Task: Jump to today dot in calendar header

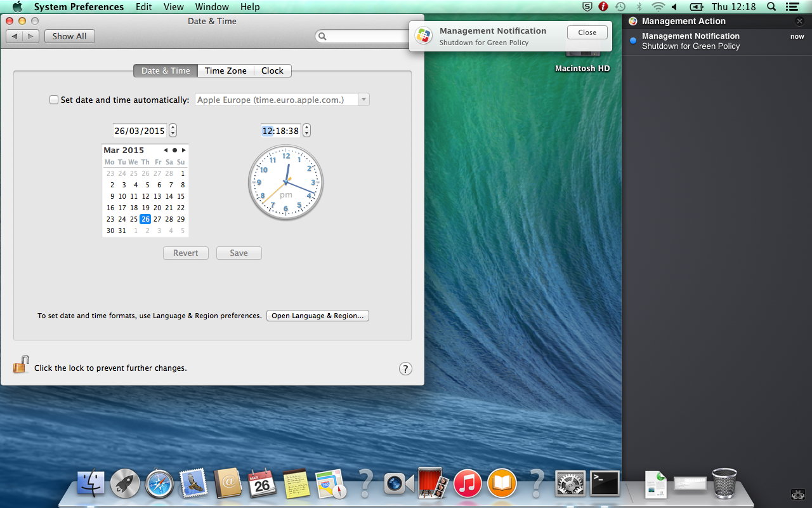Action: (174, 150)
